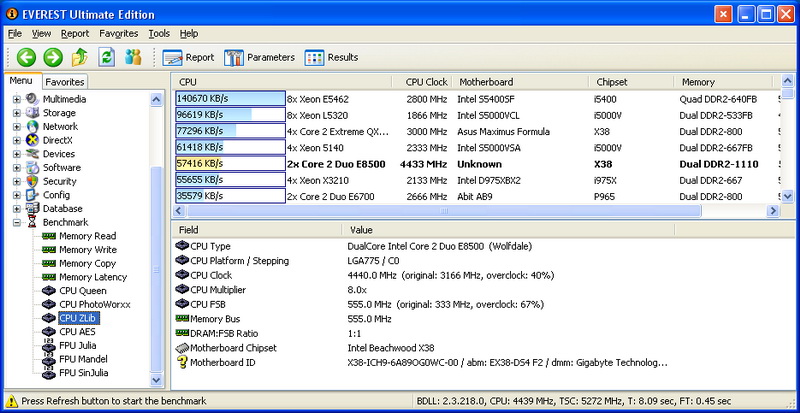Click the Software icon in tree
800x413 pixels.
(x=32, y=167)
